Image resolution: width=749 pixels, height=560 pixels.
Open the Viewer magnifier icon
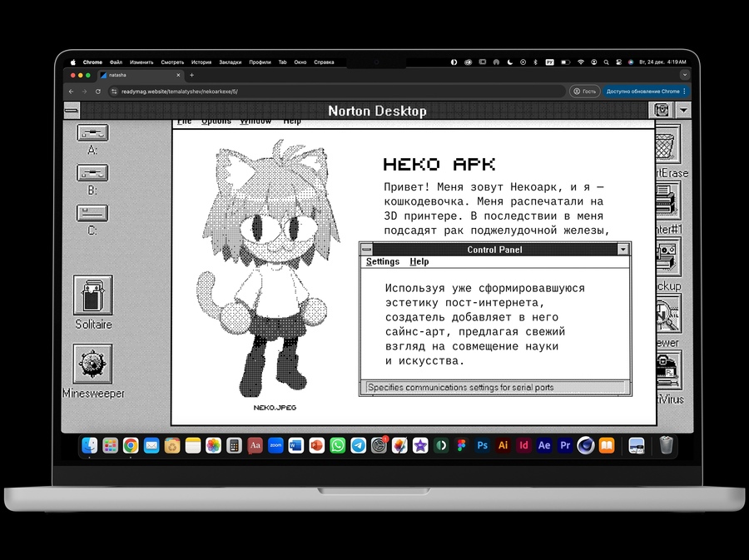click(666, 315)
